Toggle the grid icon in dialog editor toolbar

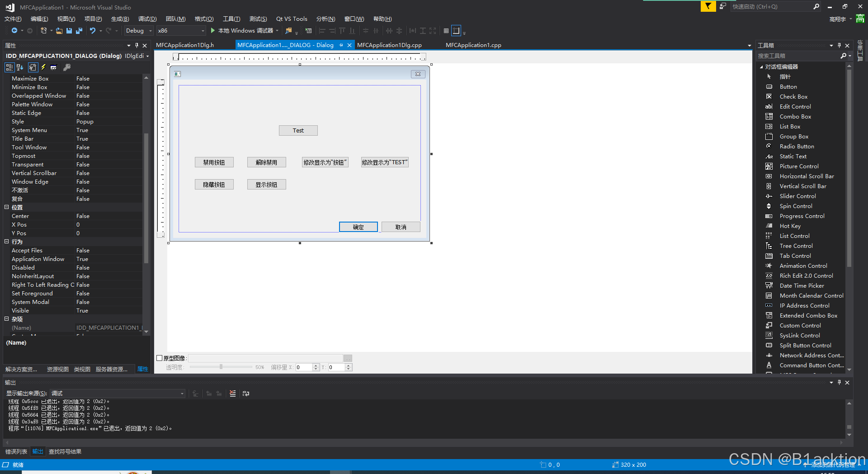click(x=446, y=31)
